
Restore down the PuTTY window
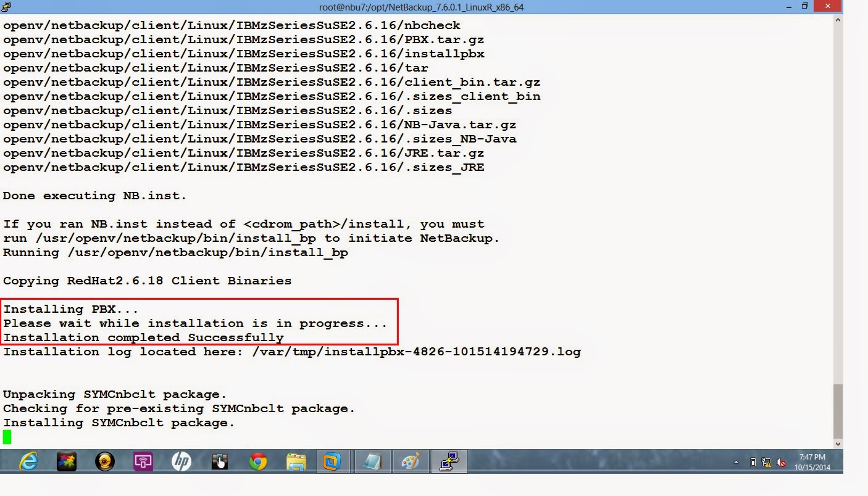pyautogui.click(x=804, y=6)
